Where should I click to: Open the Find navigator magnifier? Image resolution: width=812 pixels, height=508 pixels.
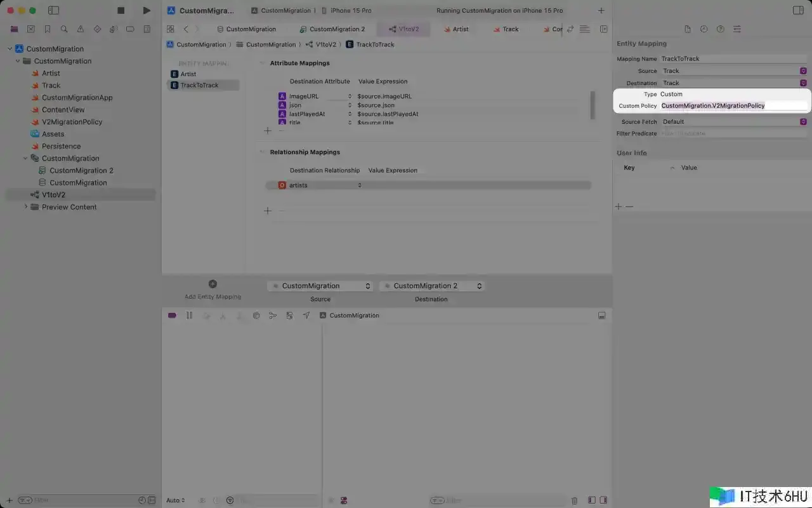pyautogui.click(x=64, y=29)
